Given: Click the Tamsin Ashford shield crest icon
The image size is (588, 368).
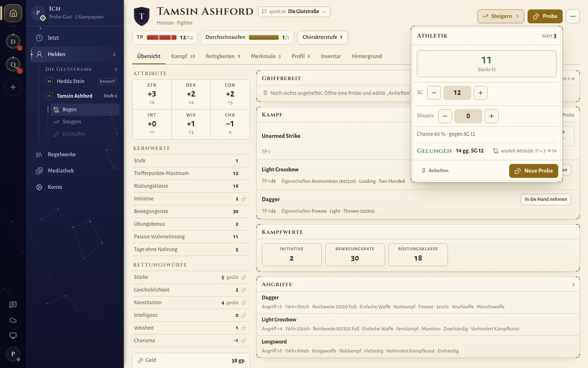Looking at the screenshot, I should pyautogui.click(x=142, y=16).
